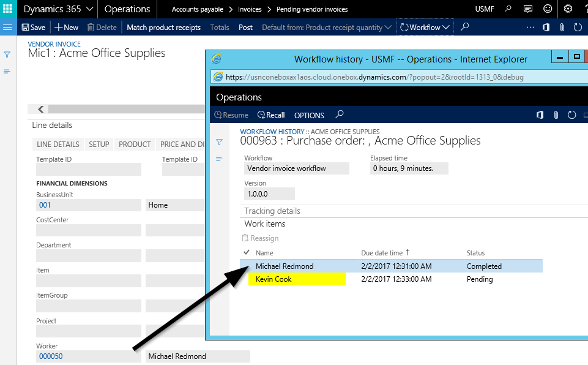Open the feedback smiley icon
Screen dimensions: 588x365
(548, 9)
